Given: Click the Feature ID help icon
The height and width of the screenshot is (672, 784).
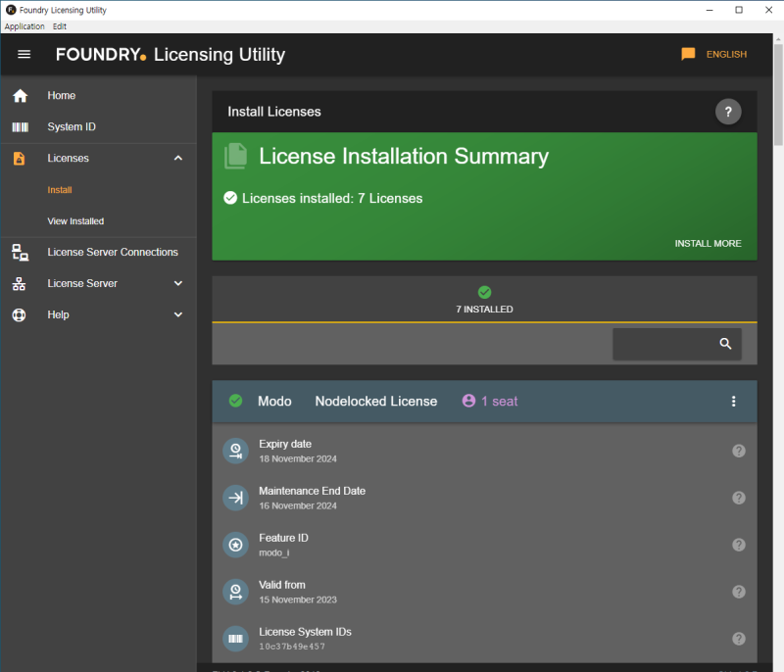Looking at the screenshot, I should pos(739,545).
